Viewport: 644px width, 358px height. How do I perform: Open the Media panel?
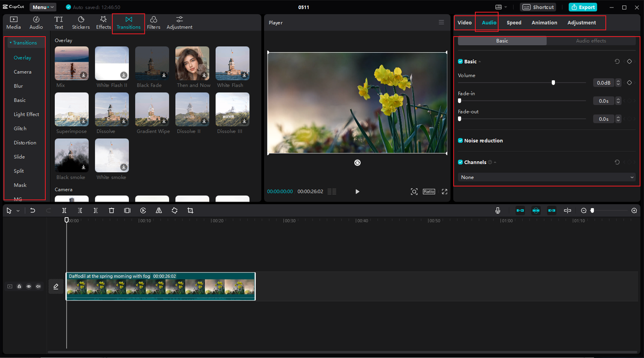[14, 23]
